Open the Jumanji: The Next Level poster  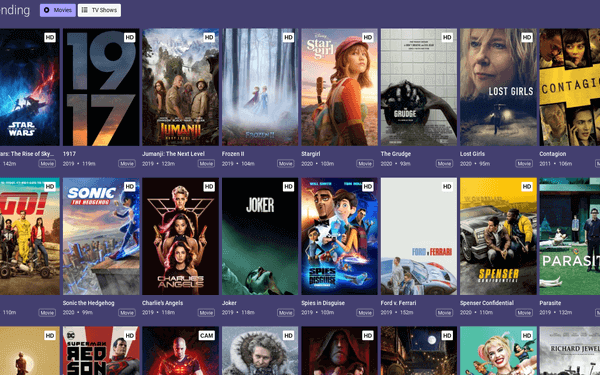(x=181, y=87)
